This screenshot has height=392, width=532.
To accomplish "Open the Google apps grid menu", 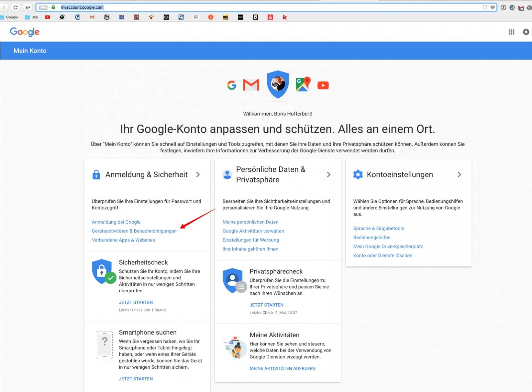I will pos(511,32).
